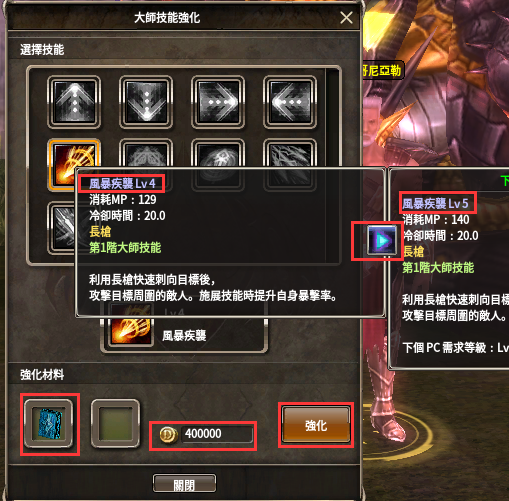The image size is (509, 501).
Task: Click the 風暴疾襲 Lv5 tooltip title
Action: pyautogui.click(x=435, y=204)
